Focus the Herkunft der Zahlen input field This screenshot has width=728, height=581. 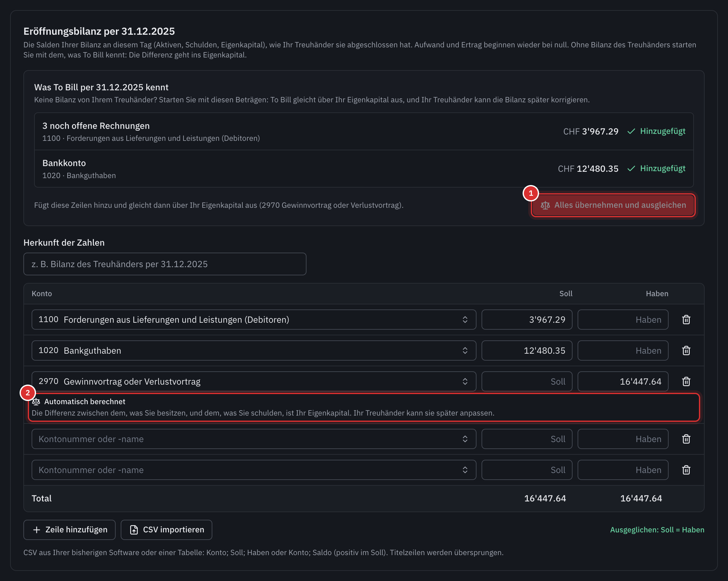click(x=165, y=264)
